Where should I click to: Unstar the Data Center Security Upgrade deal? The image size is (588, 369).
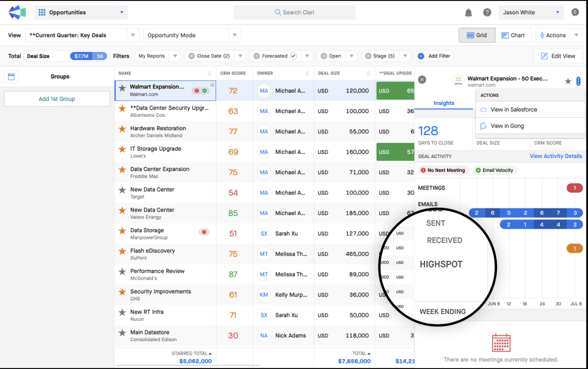pos(122,108)
